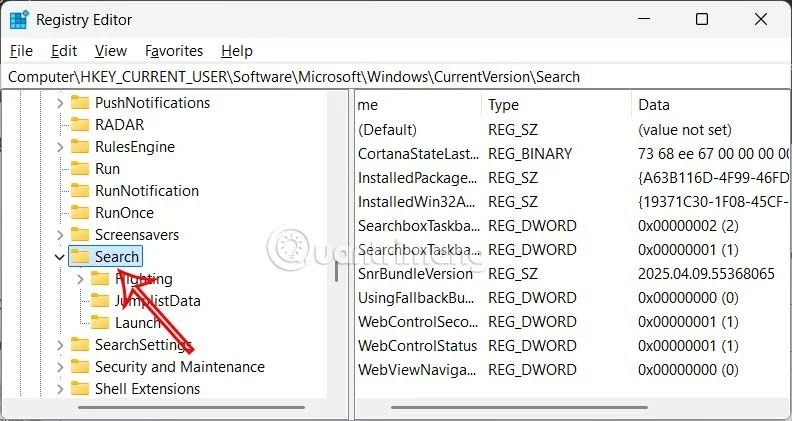
Task: Select the WebControlSeco... value
Action: click(418, 321)
